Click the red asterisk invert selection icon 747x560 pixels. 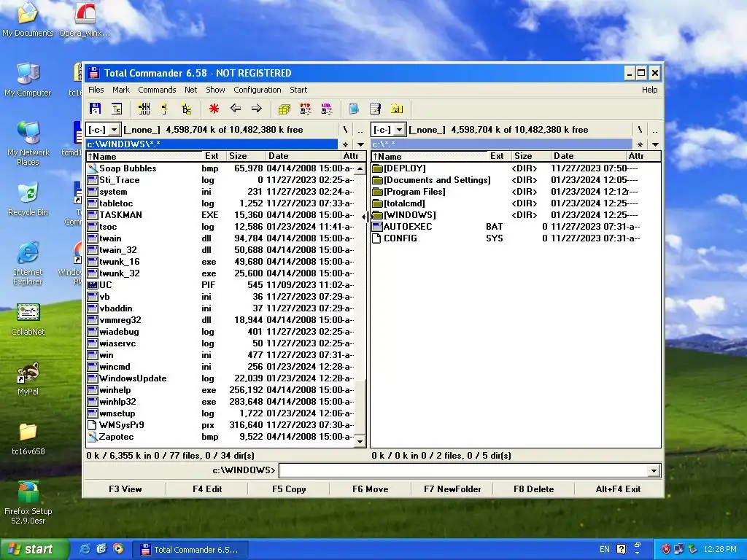pyautogui.click(x=214, y=109)
